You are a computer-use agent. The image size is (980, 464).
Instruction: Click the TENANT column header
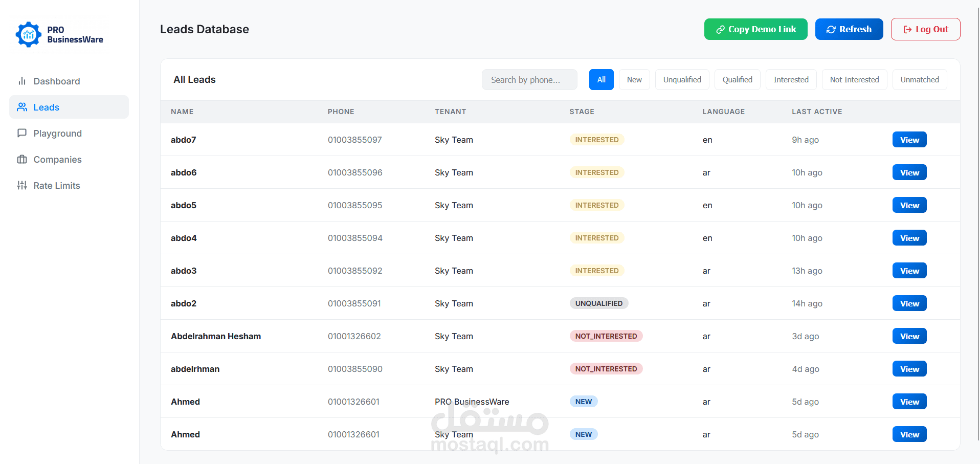(451, 112)
